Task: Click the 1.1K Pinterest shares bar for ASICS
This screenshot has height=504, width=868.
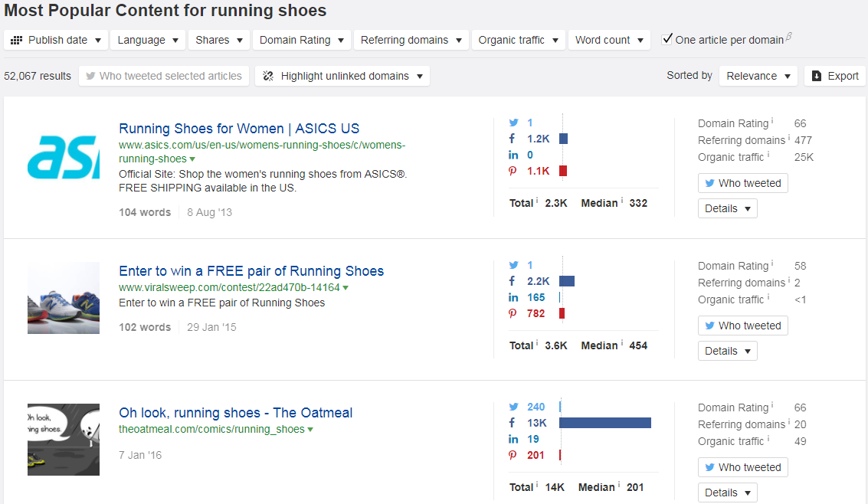Action: tap(563, 171)
